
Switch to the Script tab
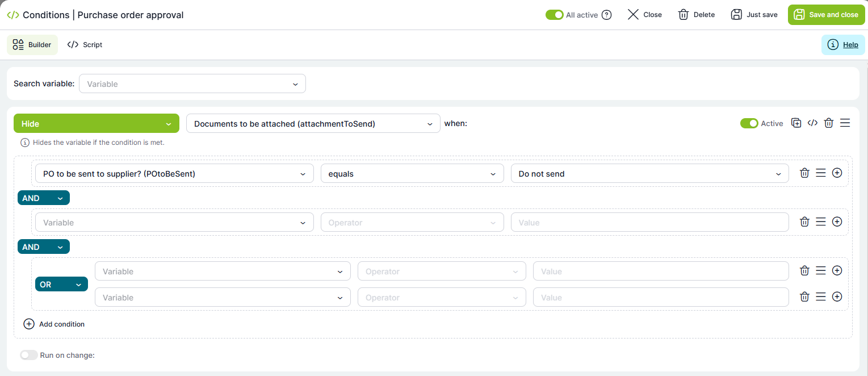[85, 45]
